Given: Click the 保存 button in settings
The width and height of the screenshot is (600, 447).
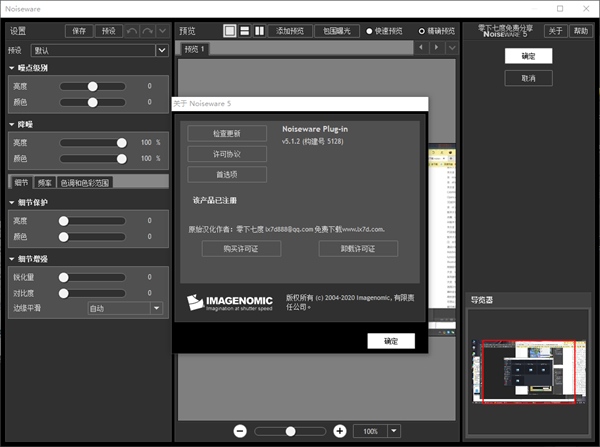Looking at the screenshot, I should (79, 31).
